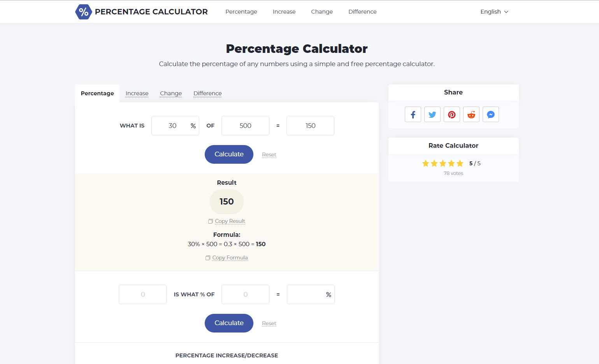This screenshot has height=364, width=599.
Task: Open the Pinterest share option
Action: 451,114
